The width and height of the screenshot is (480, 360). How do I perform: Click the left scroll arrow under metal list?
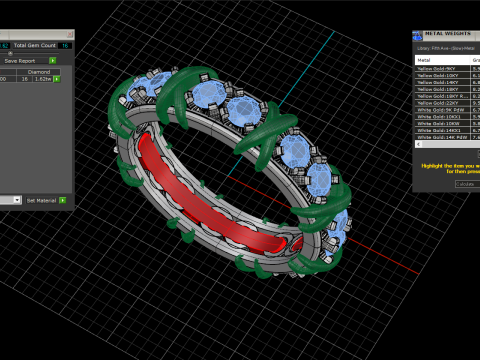[x=419, y=144]
